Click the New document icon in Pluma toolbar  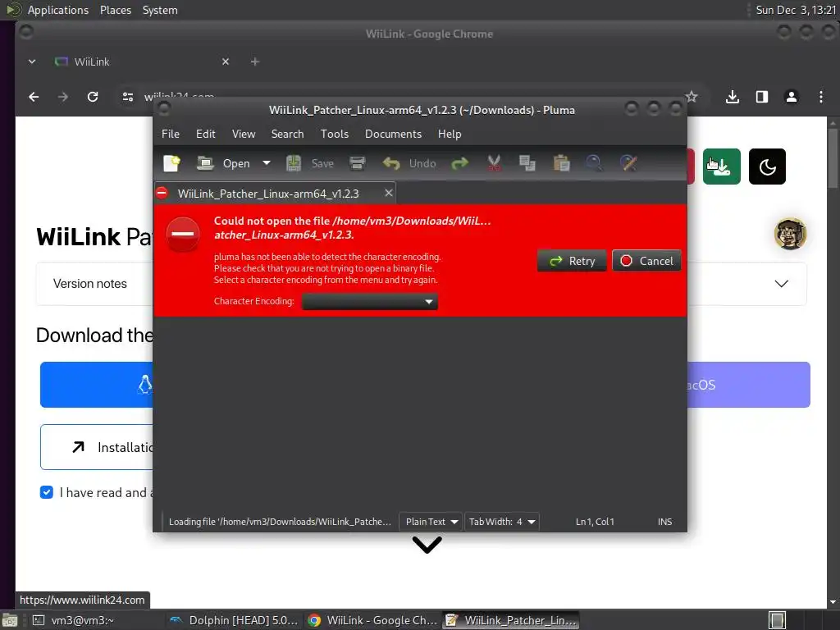point(171,163)
